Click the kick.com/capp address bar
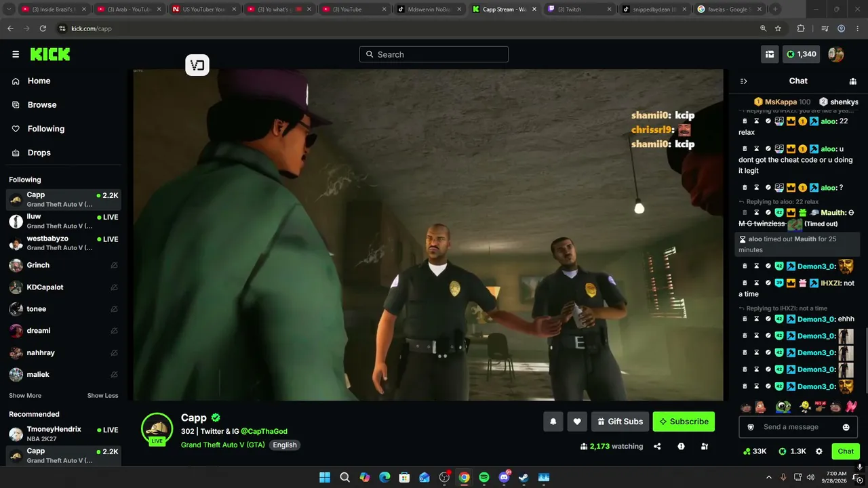 [407, 28]
